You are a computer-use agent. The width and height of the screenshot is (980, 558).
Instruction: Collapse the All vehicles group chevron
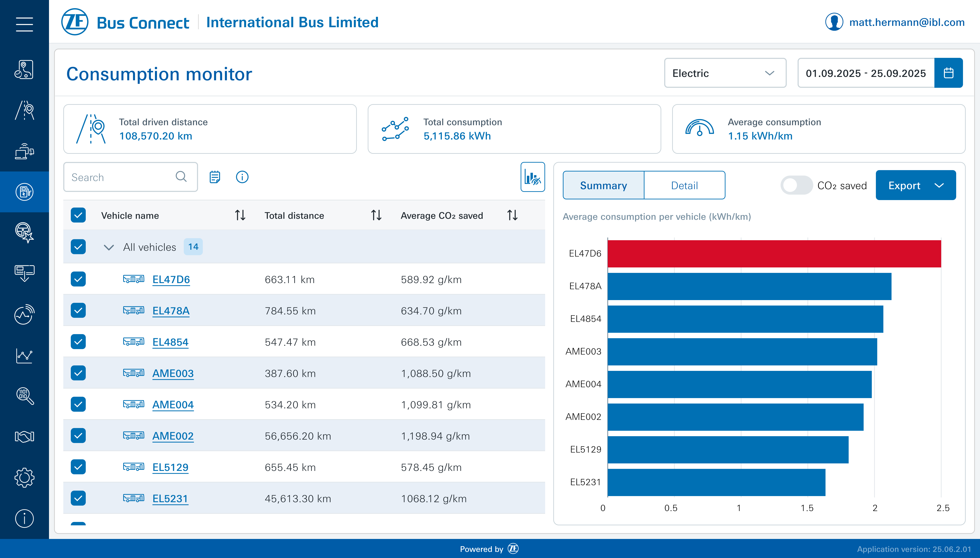109,247
